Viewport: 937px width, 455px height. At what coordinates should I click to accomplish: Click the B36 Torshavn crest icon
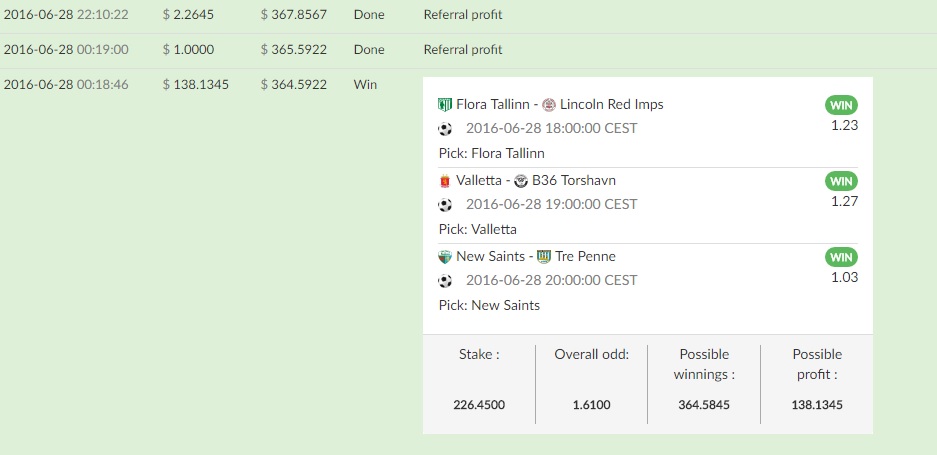(521, 181)
